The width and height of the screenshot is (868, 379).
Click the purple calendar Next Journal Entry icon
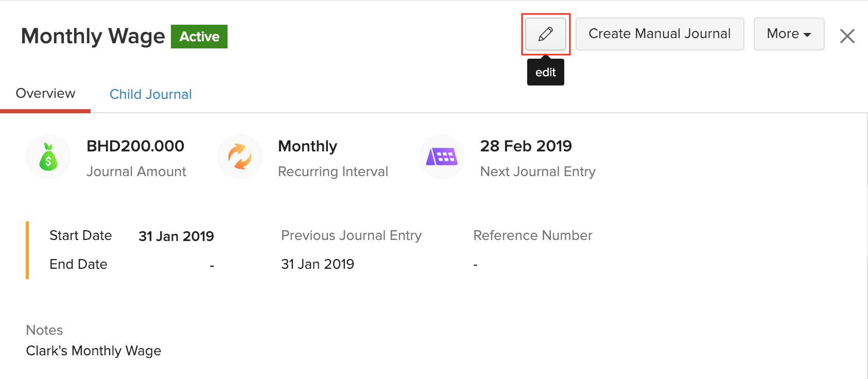pyautogui.click(x=442, y=157)
